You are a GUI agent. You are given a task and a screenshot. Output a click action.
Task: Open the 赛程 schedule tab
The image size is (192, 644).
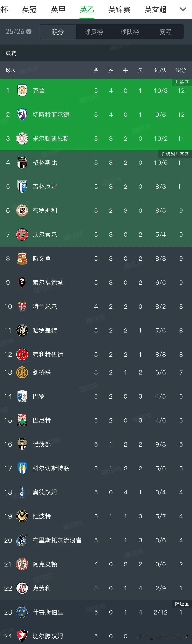tap(166, 32)
